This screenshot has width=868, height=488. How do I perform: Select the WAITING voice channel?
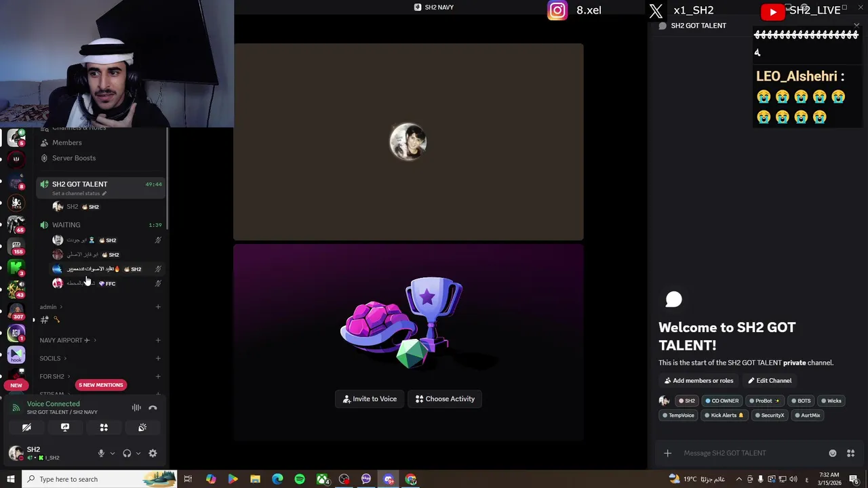pos(100,225)
